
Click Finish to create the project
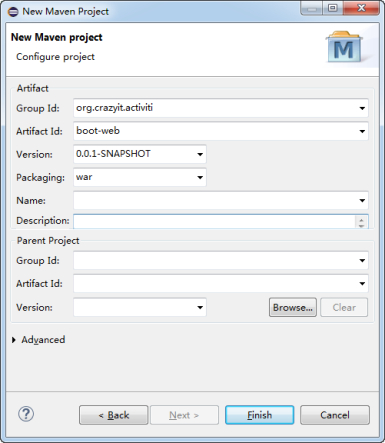point(259,415)
